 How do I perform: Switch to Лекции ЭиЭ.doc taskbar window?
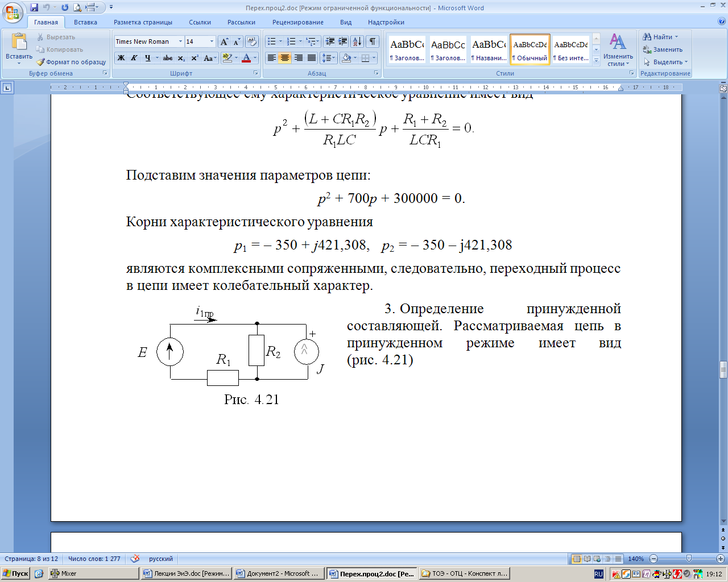[187, 573]
